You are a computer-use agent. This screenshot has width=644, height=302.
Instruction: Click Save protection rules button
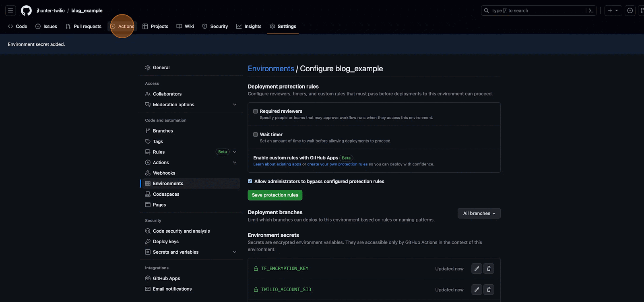coord(275,195)
